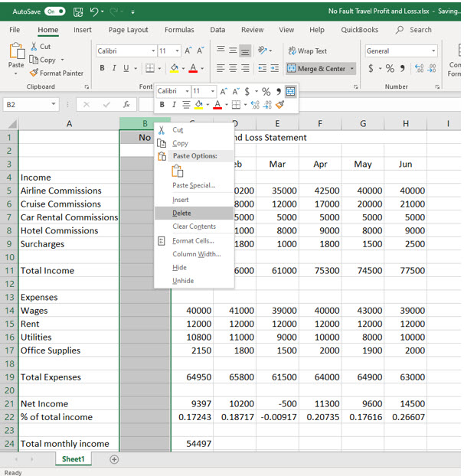Click the ribbon Decrease Font Size icon
This screenshot has height=476, width=464.
201,51
